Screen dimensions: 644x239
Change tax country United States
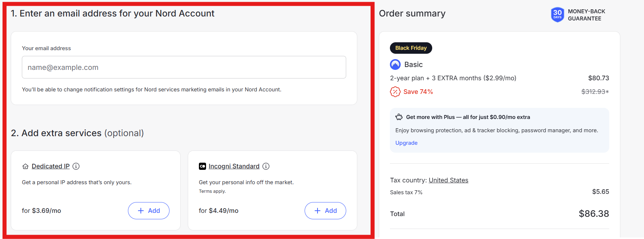click(x=448, y=180)
